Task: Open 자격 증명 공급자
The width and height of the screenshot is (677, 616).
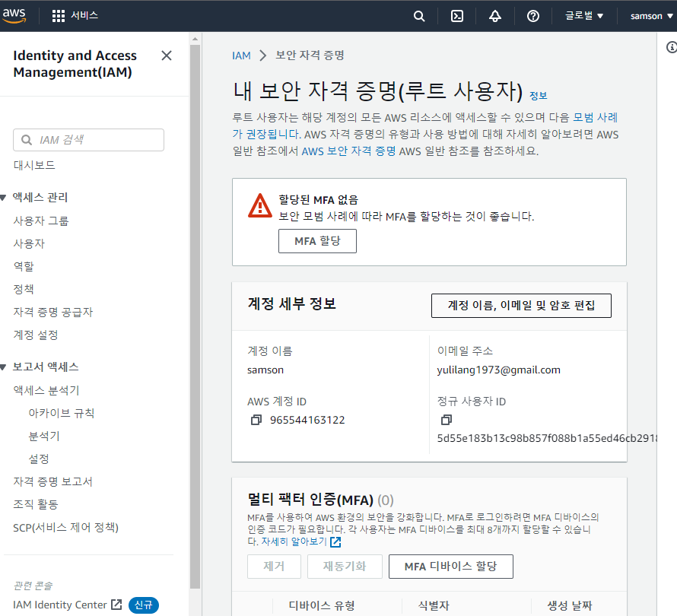Action: pyautogui.click(x=53, y=312)
